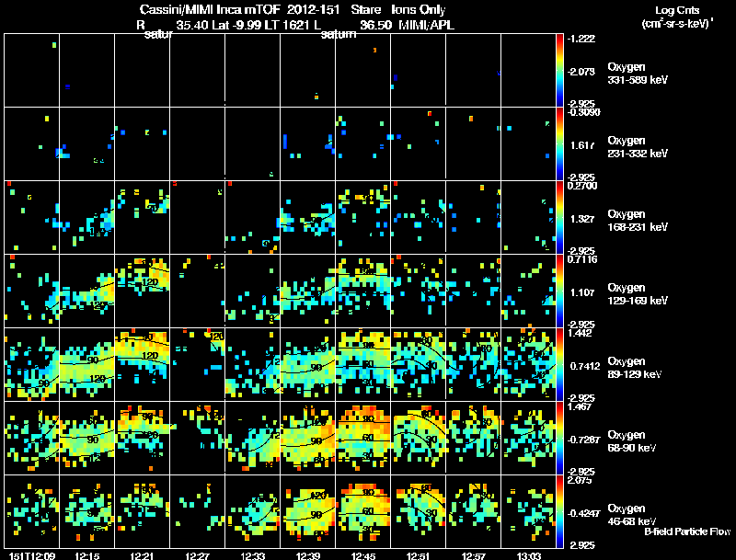Select the 'Oxygen 331-589 keV' row label
The height and width of the screenshot is (560, 736).
tap(637, 74)
